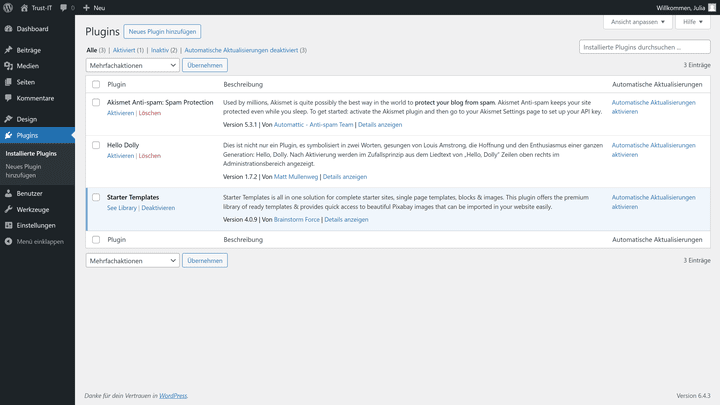720x405 pixels.
Task: Enable automatic updates for Starter Templates
Action: 653,202
